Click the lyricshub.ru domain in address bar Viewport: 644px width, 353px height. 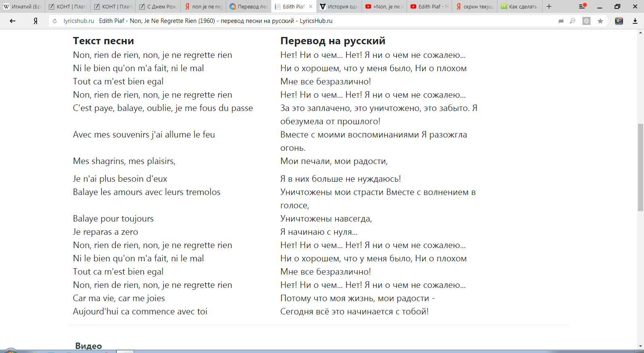point(78,21)
